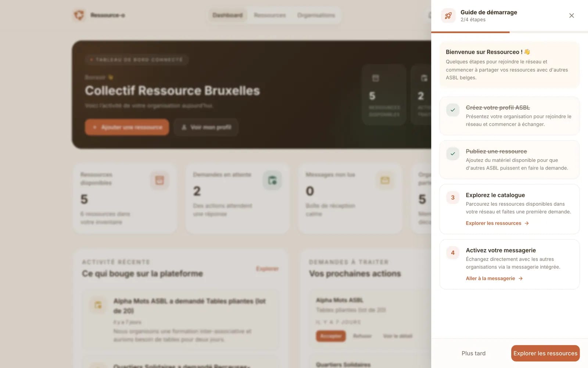Dismiss guide with Plus tard button
Viewport: 588px width, 368px height.
click(x=473, y=353)
